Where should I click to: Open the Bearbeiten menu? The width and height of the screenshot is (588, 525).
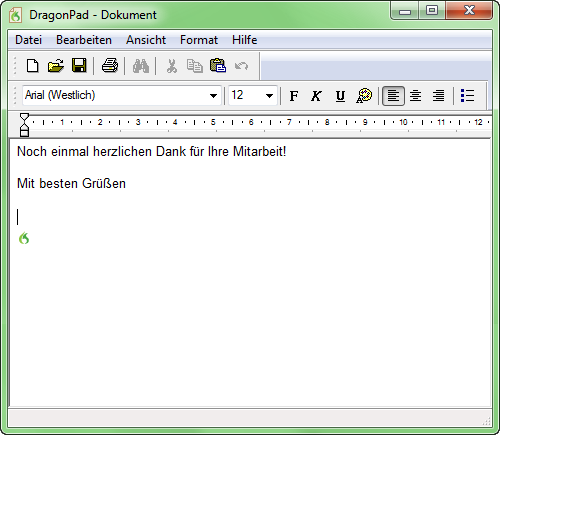pos(84,40)
